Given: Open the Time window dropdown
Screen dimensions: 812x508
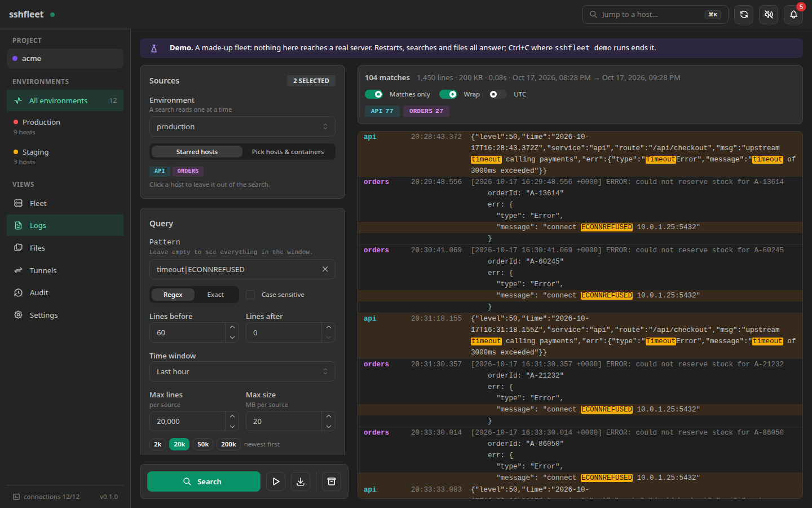Looking at the screenshot, I should tap(242, 371).
